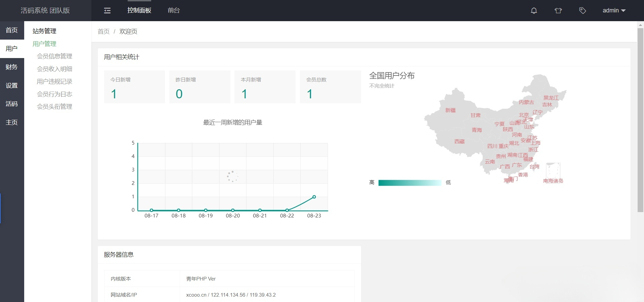Collapse sidebar with the menu fold icon
This screenshot has height=302, width=644.
(x=107, y=11)
